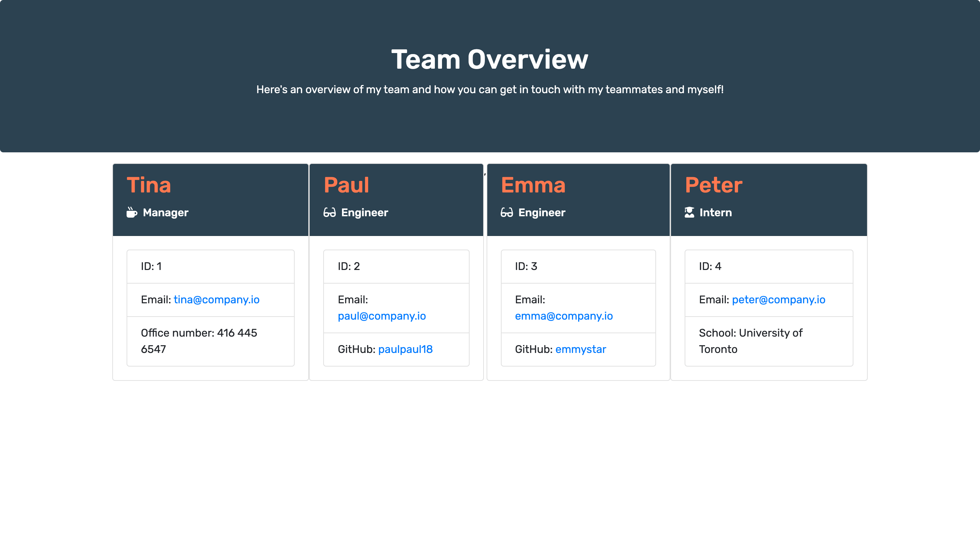The width and height of the screenshot is (980, 559).
Task: Open tina@company.io email link
Action: click(217, 300)
